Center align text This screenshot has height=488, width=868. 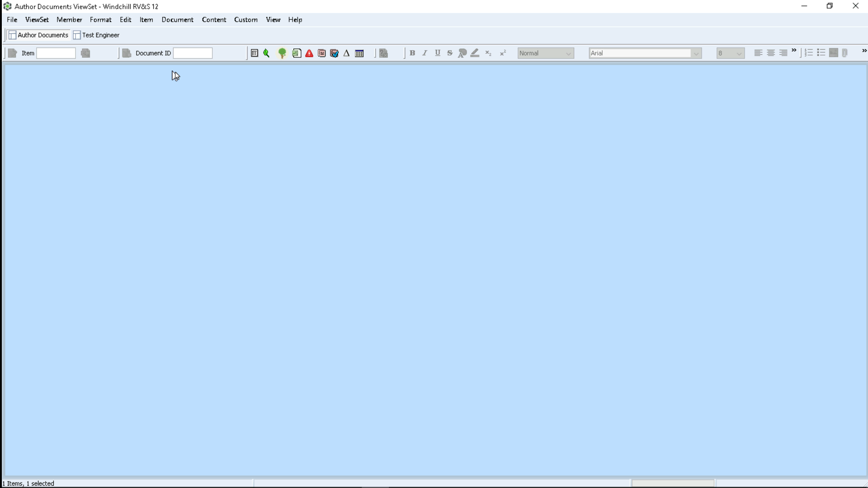point(771,53)
